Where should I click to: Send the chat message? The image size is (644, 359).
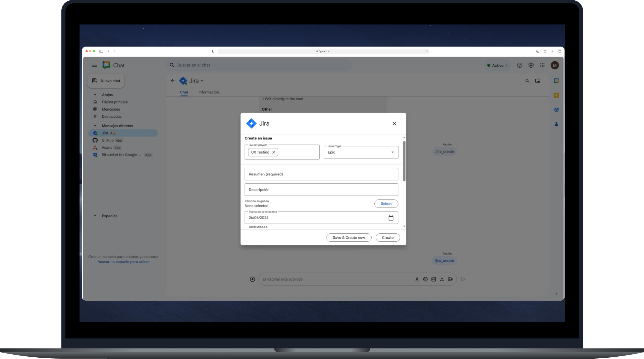[x=463, y=279]
